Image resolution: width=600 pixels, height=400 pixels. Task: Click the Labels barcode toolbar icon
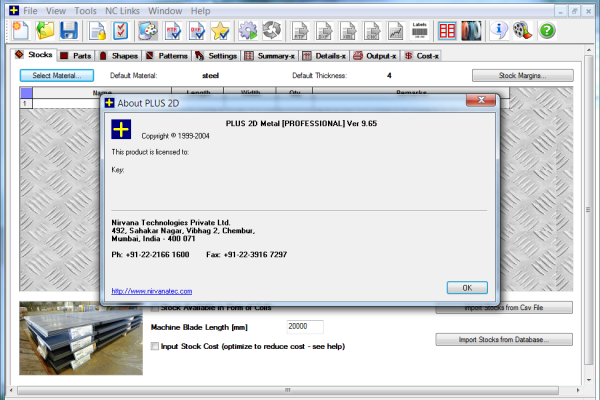[x=419, y=31]
